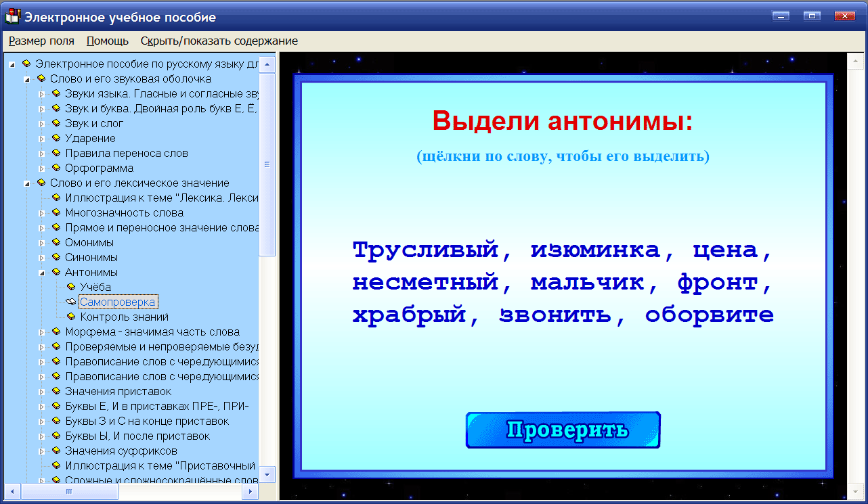Expand the "Буквы Е, И в приставках ПРЕ-, ПРИ-" node
Viewport: 868px width, 504px height.
coord(41,406)
